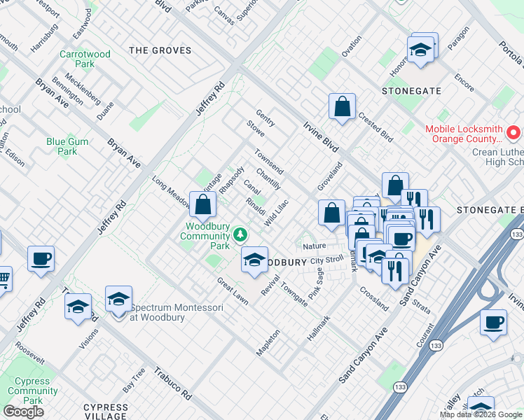Select the 'Great Lawn' street label
The height and width of the screenshot is (420, 524).
coord(233,291)
